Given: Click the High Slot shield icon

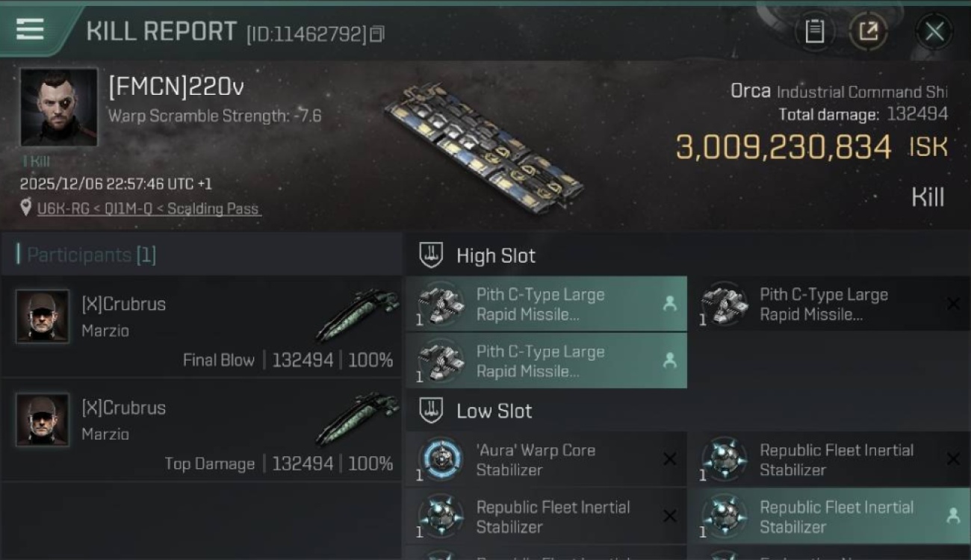Looking at the screenshot, I should (x=431, y=255).
